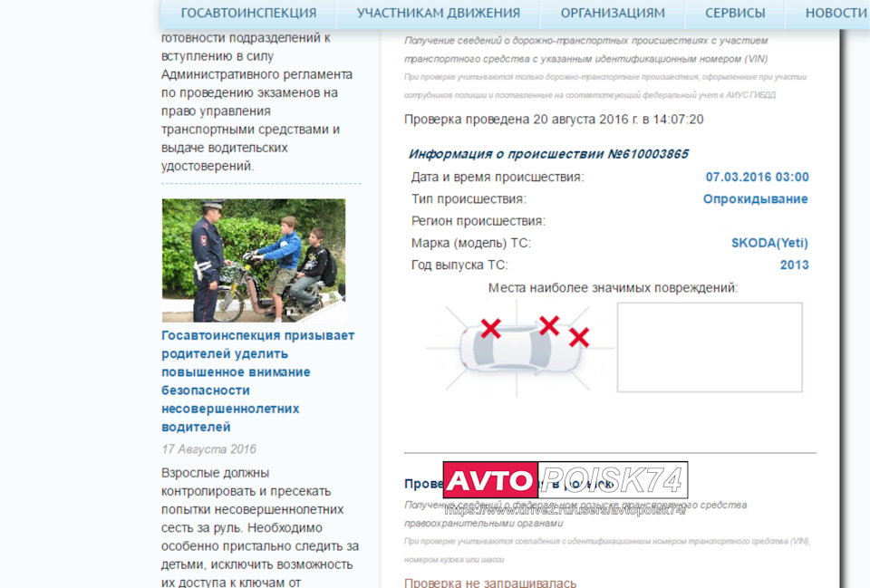This screenshot has height=588, width=870.
Task: Click the label Места наиболее значимых повреждений
Action: coord(614,288)
